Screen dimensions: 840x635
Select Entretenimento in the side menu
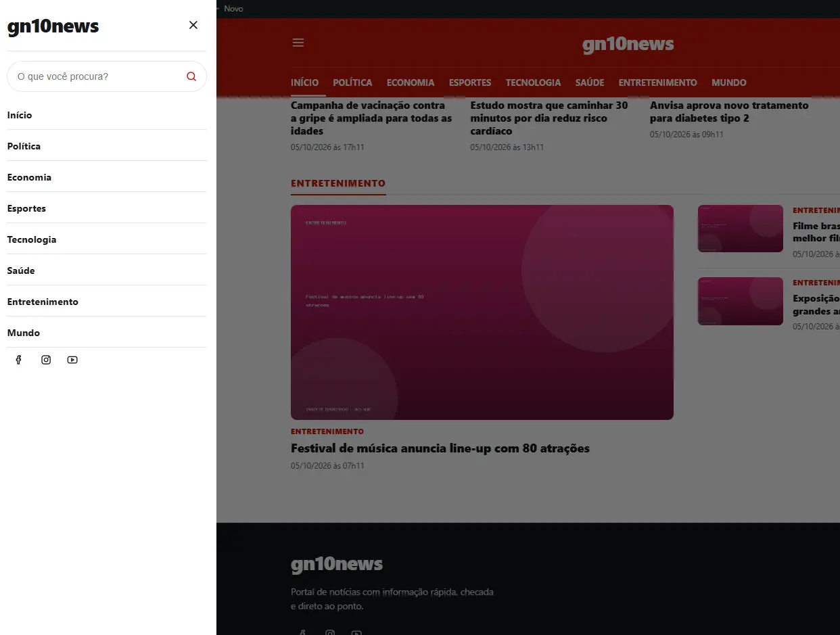coord(107,302)
